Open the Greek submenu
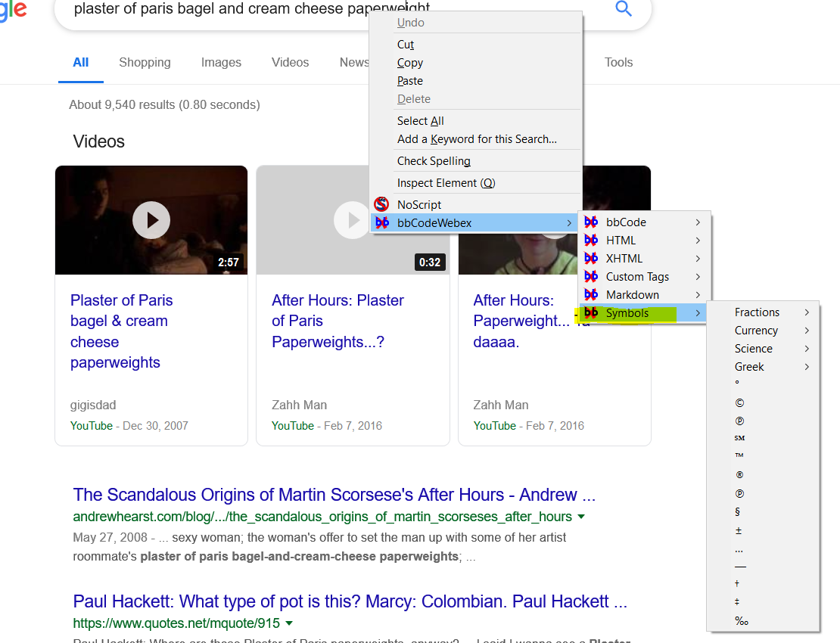The height and width of the screenshot is (643, 840). [763, 367]
